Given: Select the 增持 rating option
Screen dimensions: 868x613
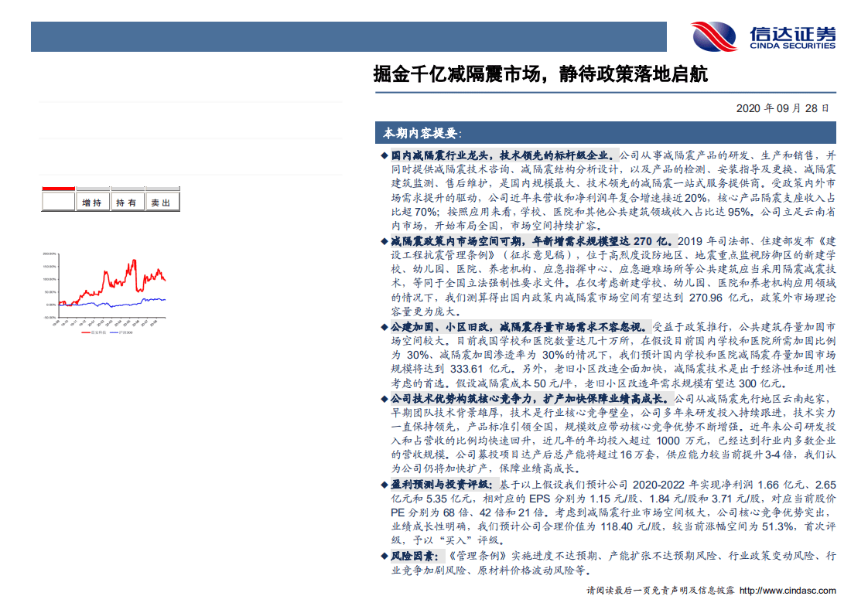Looking at the screenshot, I should [x=92, y=201].
